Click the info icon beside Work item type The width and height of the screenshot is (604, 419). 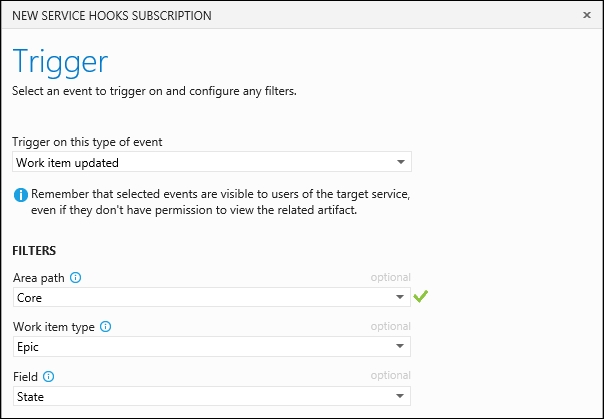click(x=106, y=327)
